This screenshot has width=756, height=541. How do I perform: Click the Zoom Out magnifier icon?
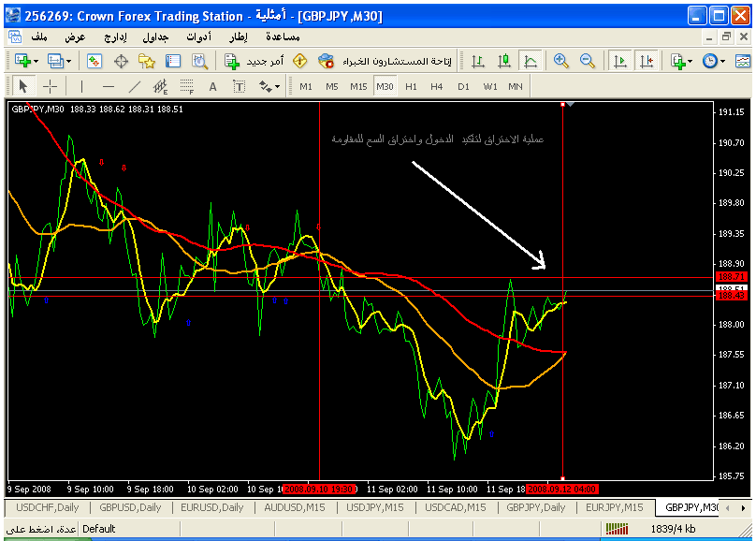tap(588, 61)
